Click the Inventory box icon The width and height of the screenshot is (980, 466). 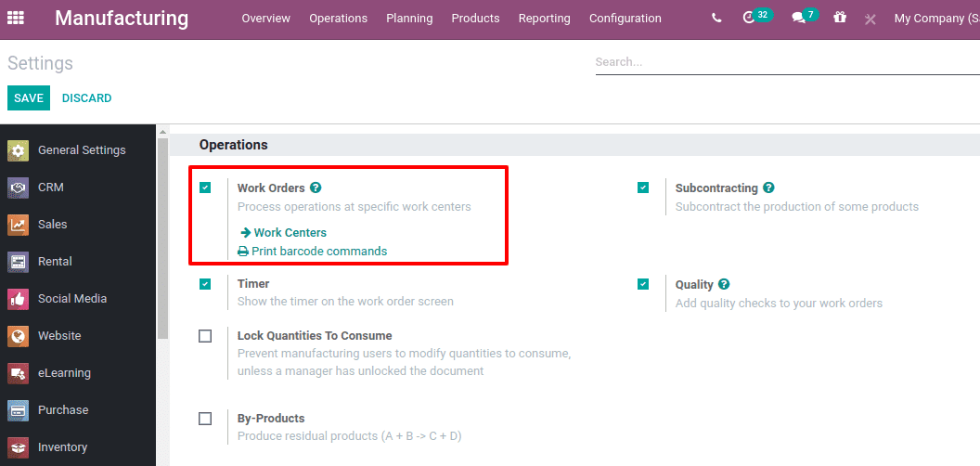pyautogui.click(x=19, y=447)
